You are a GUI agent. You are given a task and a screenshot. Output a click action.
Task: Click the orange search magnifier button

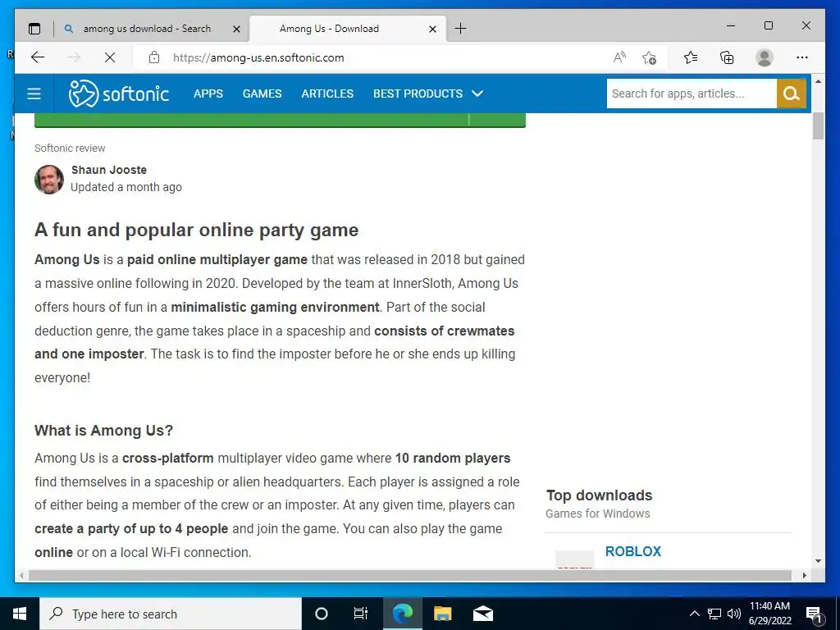point(792,94)
